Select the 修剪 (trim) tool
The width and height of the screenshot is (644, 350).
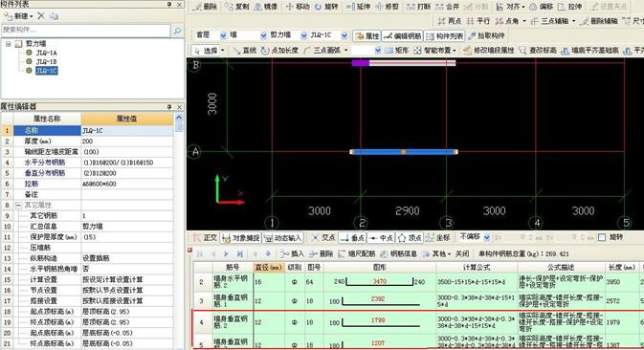(x=387, y=7)
